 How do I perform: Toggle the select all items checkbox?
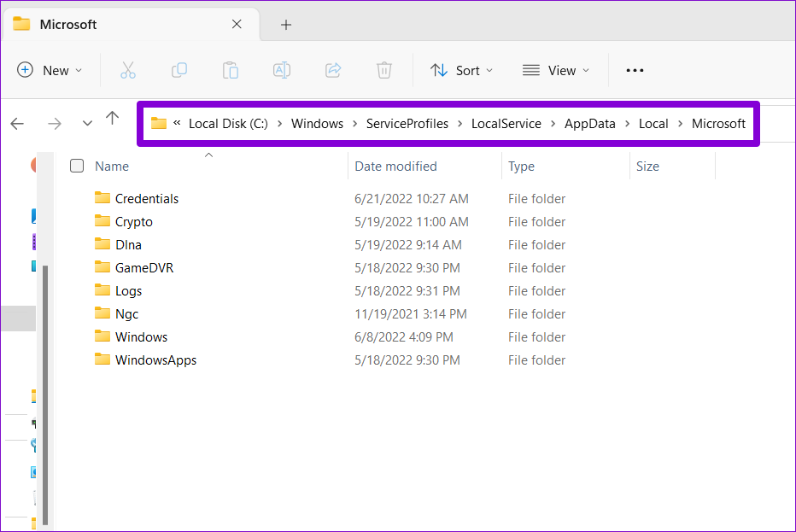77,166
